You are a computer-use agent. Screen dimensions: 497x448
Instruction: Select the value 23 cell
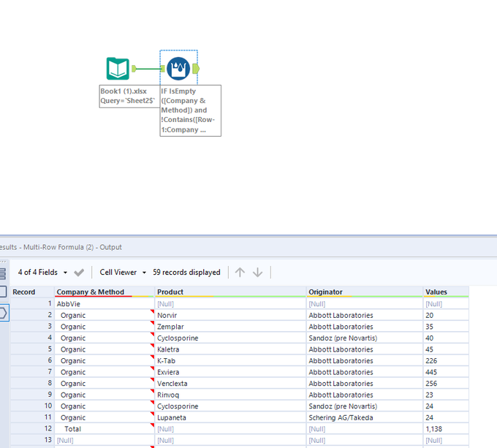tap(446, 395)
